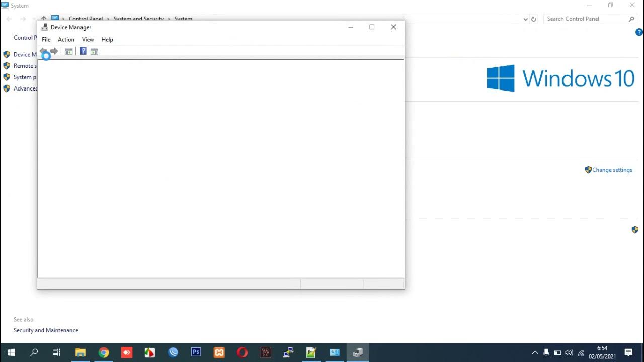Restore down the System window
The width and height of the screenshot is (644, 362).
click(610, 5)
